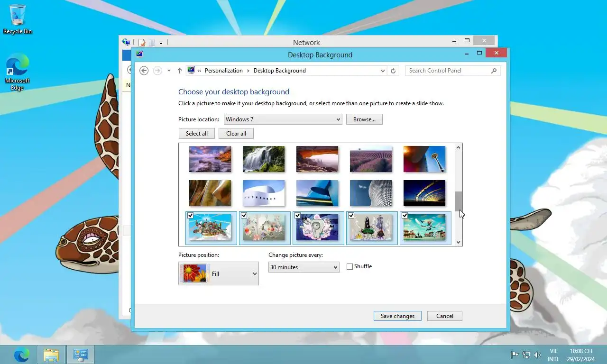This screenshot has height=364, width=607.
Task: Open the address bar history dropdown
Action: 383,71
